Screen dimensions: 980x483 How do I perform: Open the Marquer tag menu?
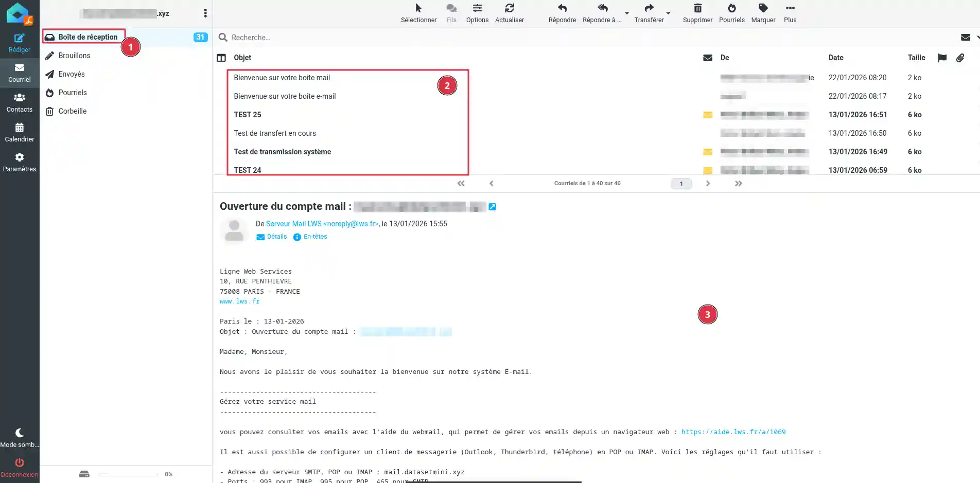pos(763,13)
